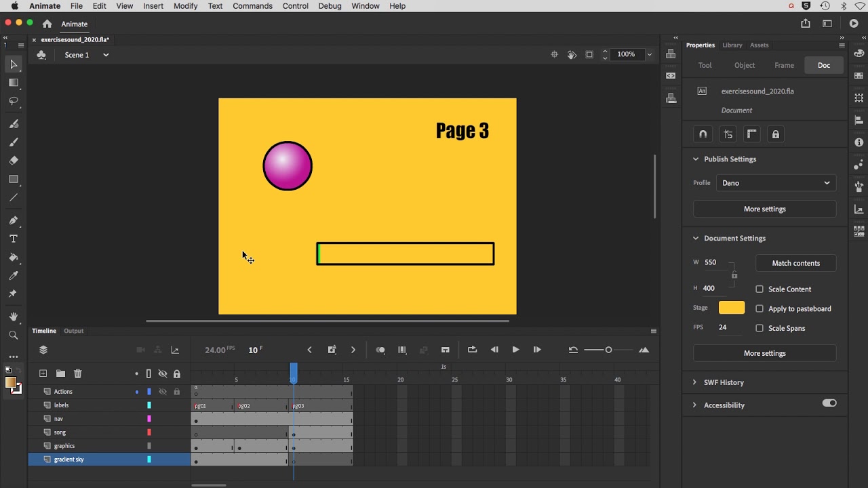868x488 pixels.
Task: Select the Free Transform tool
Action: (14, 83)
